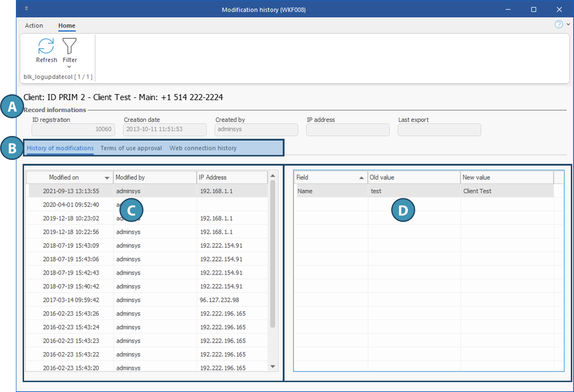This screenshot has height=392, width=574.
Task: Expand the Filter dropdown chevron
Action: (x=69, y=67)
